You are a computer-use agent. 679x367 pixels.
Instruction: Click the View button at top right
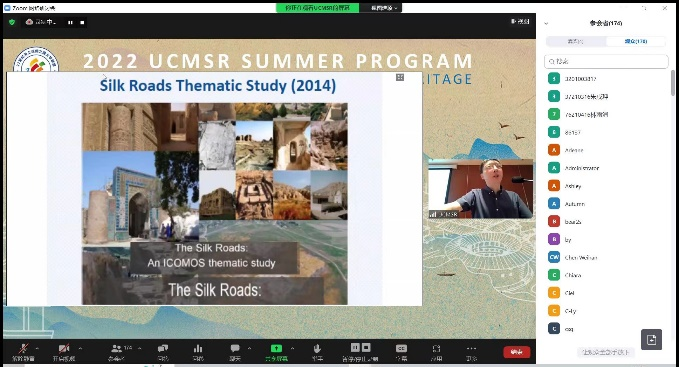tap(520, 21)
